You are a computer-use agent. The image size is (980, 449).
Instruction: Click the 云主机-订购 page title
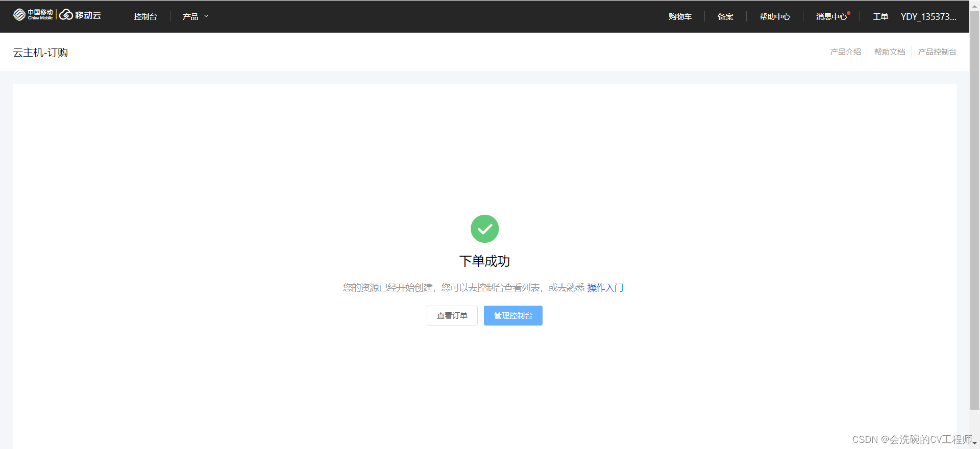coord(40,53)
